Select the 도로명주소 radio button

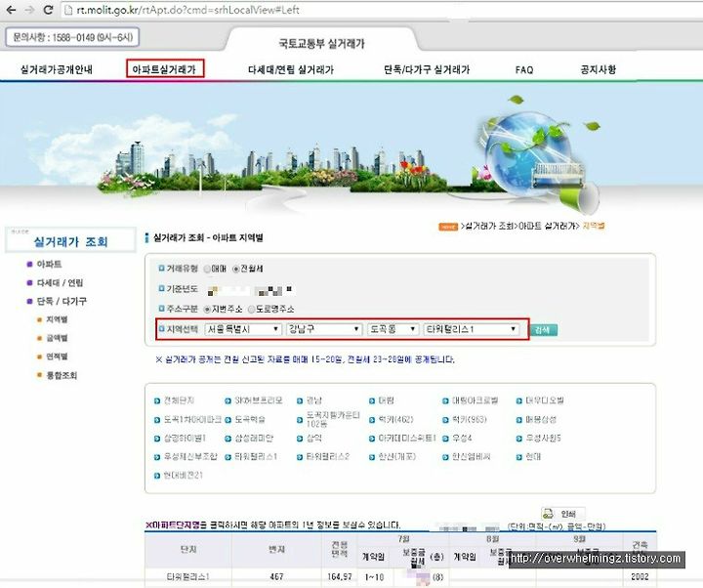pyautogui.click(x=251, y=309)
